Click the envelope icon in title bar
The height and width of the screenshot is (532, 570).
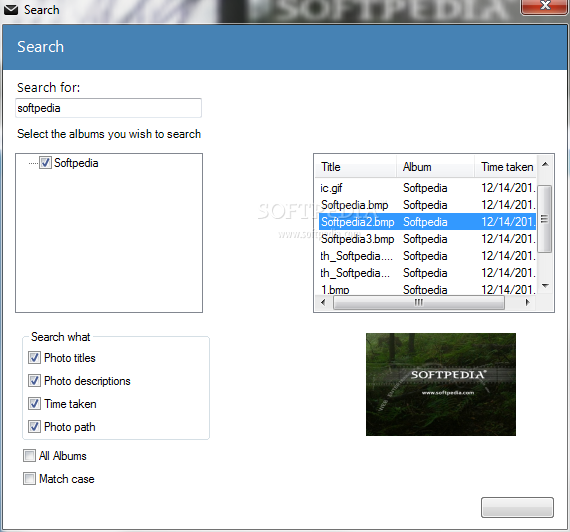click(11, 10)
